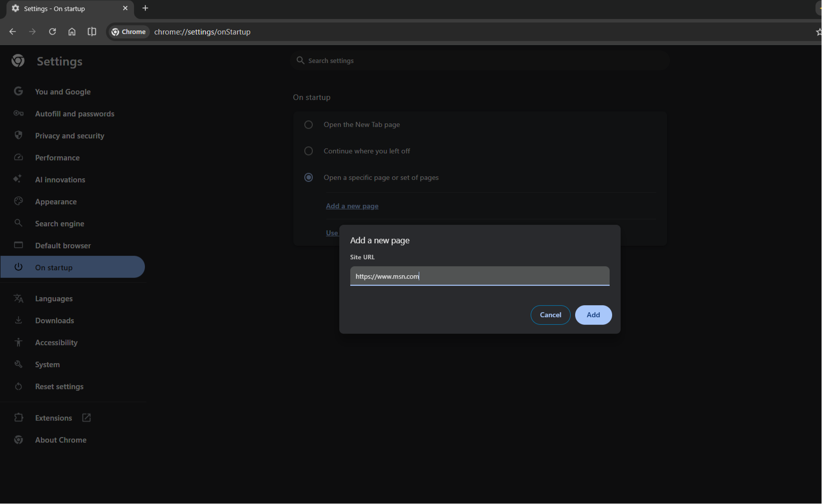Click the search magnifier icon in settings
The width and height of the screenshot is (822, 504).
pos(300,60)
